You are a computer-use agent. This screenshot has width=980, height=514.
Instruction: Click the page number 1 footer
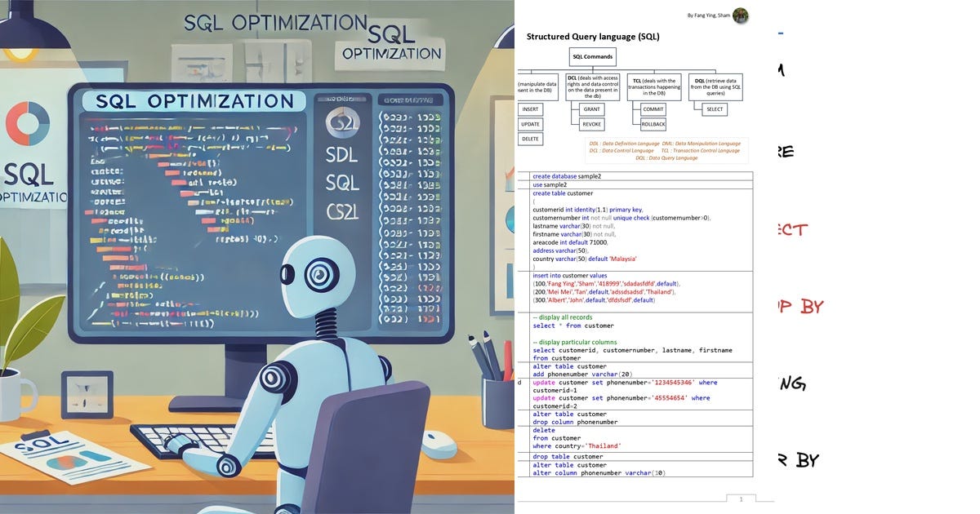pos(741,498)
